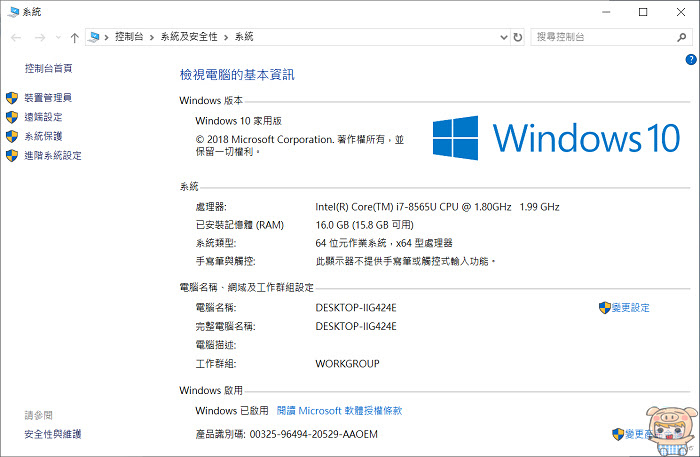Open 系統保護 in the sidebar
The height and width of the screenshot is (457, 700).
[43, 136]
